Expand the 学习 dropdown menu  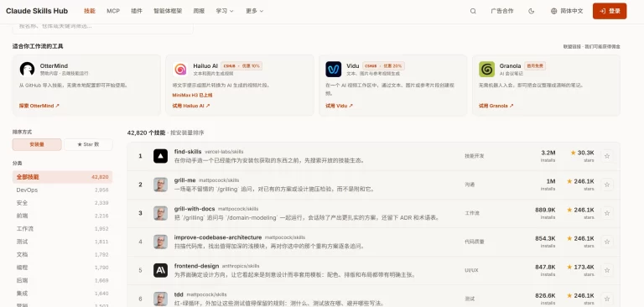click(225, 11)
